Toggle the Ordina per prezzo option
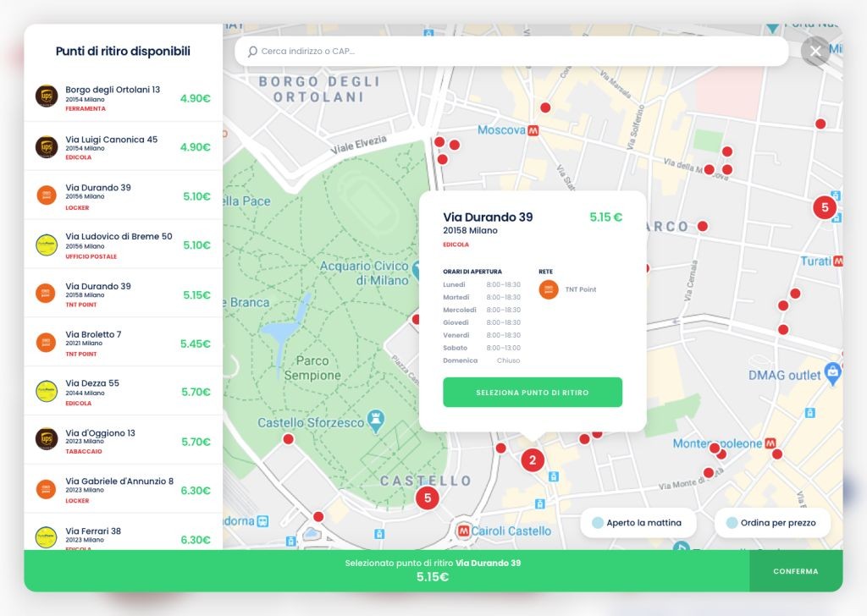Viewport: 867px width, 616px height. pos(772,523)
